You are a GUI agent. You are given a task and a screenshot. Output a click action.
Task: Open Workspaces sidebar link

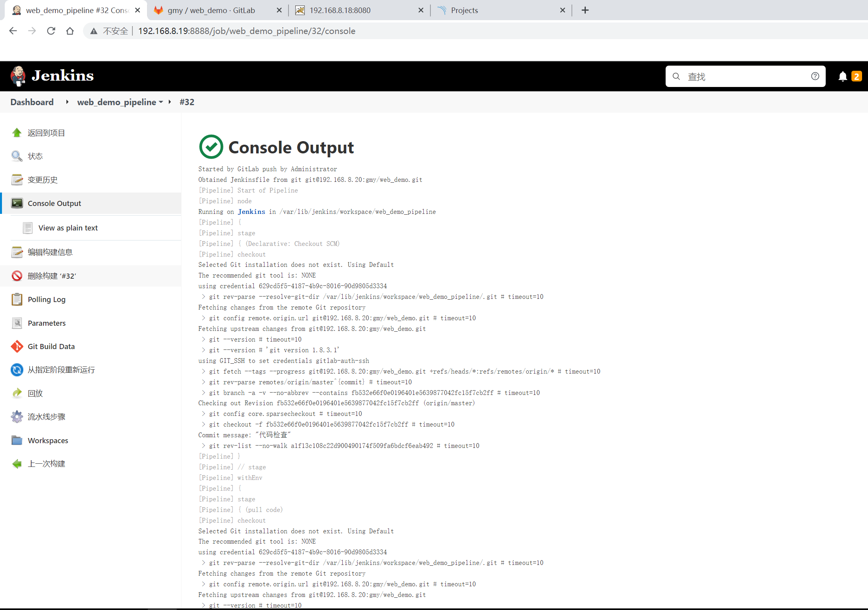pyautogui.click(x=48, y=440)
